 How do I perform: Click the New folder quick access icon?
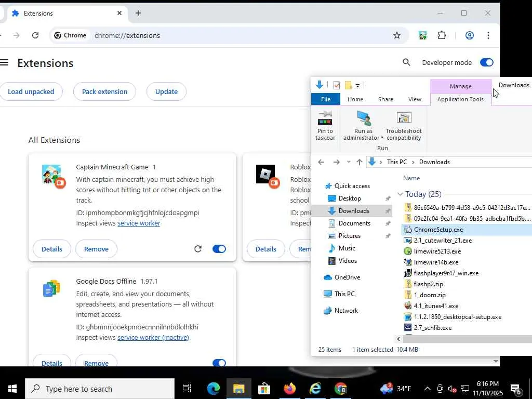coord(348,85)
